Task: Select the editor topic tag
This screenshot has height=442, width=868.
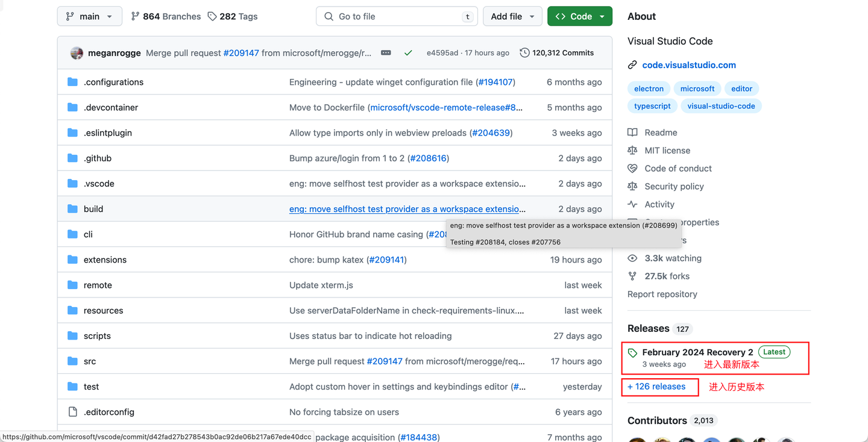Action: tap(741, 89)
